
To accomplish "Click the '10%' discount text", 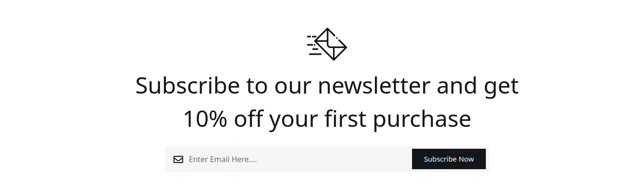I will click(x=205, y=119).
